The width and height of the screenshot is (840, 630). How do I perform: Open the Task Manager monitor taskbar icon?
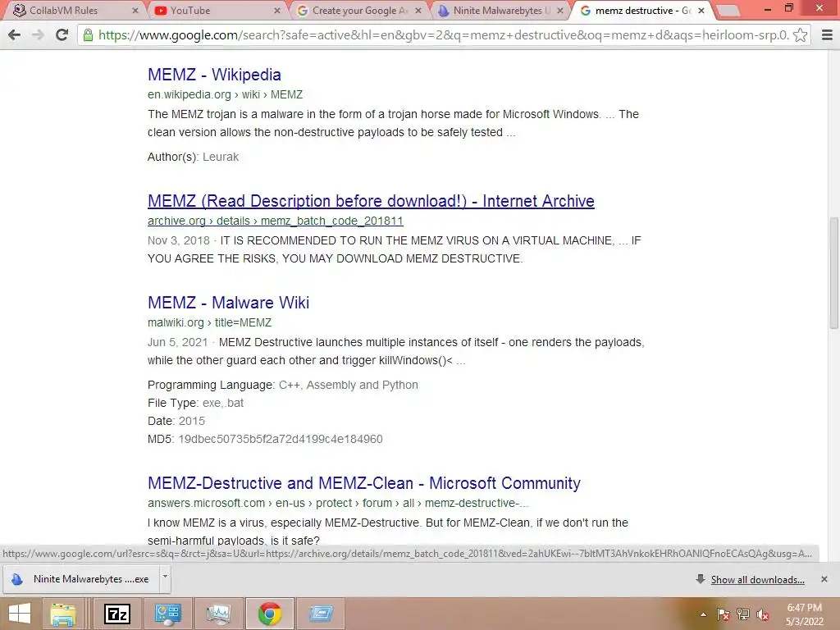(x=218, y=614)
